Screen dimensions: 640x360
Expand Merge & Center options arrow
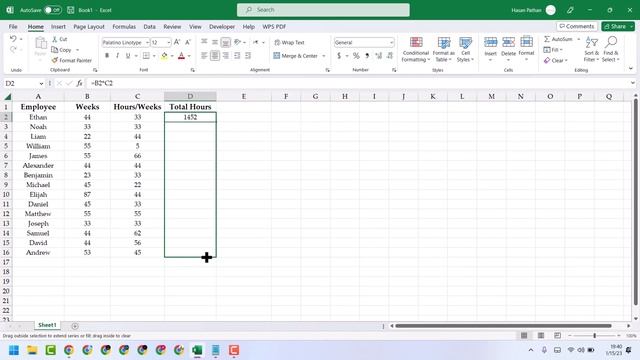pos(324,56)
